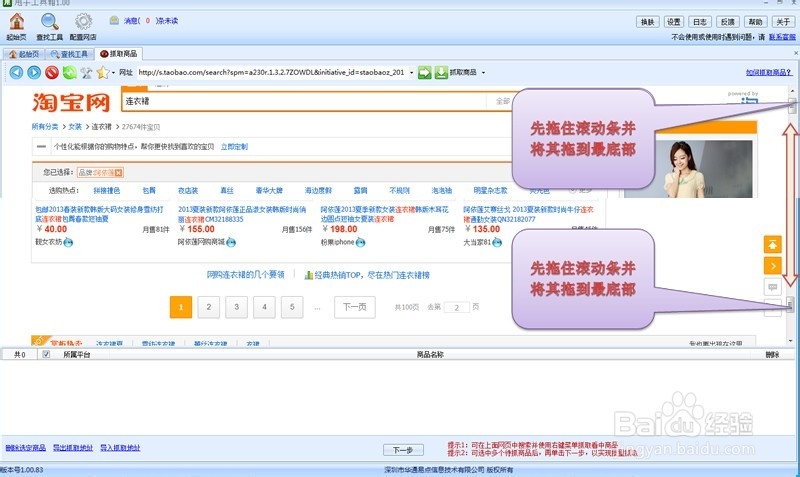Click the 淘宝网 logo
The width and height of the screenshot is (800, 477).
point(71,102)
